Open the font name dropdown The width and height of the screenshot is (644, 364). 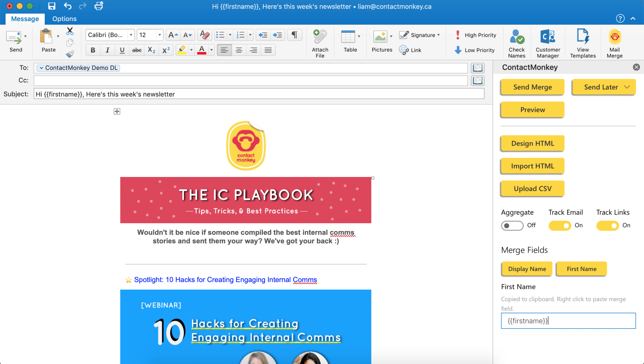(x=131, y=35)
